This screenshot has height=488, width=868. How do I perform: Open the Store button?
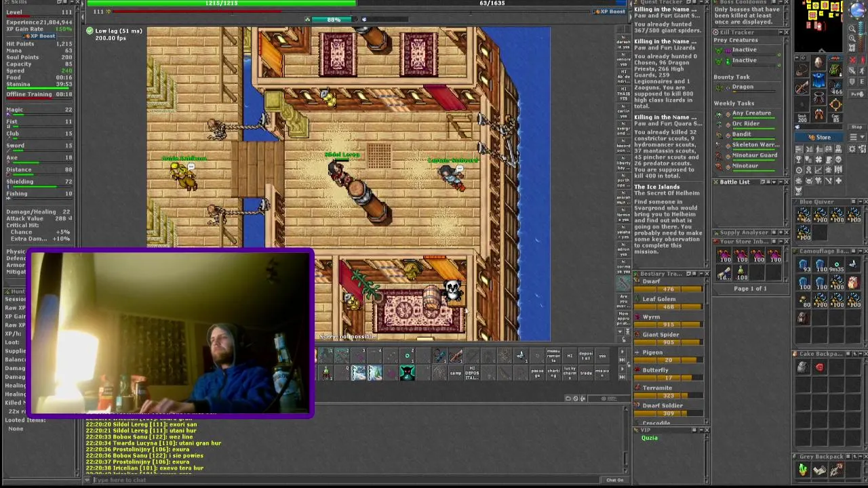[x=819, y=137]
